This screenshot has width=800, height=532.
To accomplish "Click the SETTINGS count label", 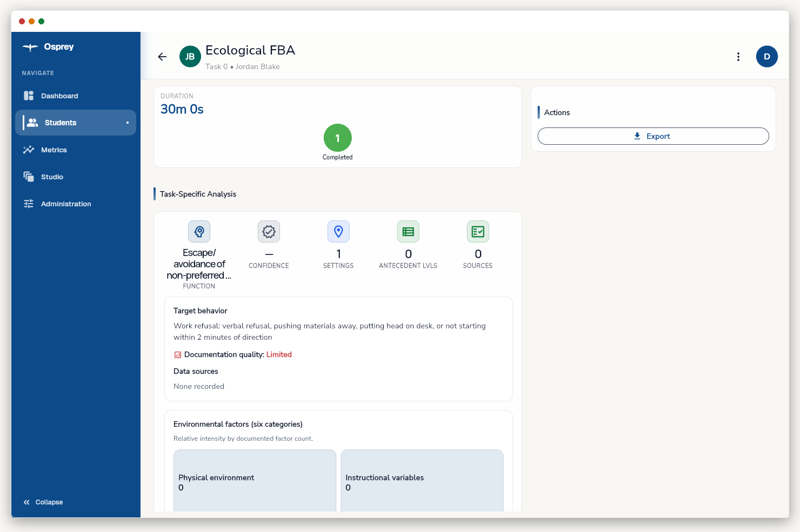I will coord(338,266).
